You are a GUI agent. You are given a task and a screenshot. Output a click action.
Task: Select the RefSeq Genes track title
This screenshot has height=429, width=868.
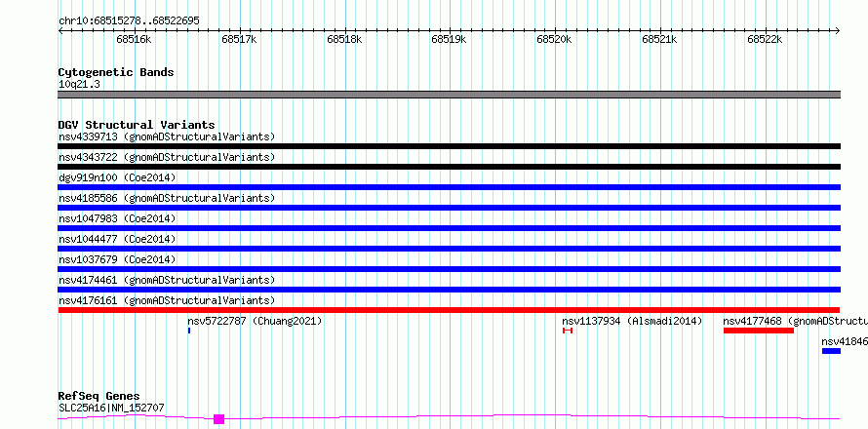[x=99, y=397]
